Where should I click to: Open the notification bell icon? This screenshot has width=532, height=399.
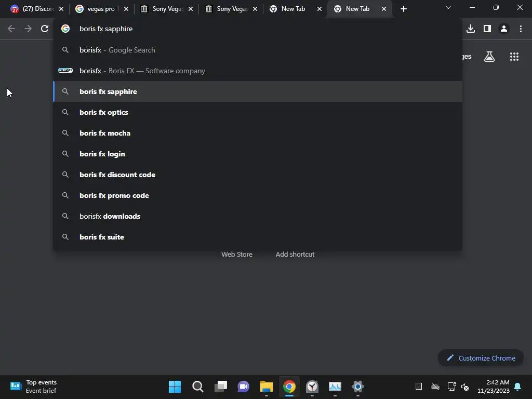517,387
